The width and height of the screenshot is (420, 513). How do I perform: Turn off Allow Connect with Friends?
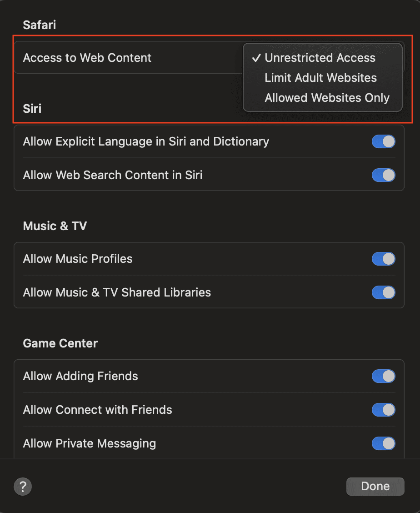383,410
